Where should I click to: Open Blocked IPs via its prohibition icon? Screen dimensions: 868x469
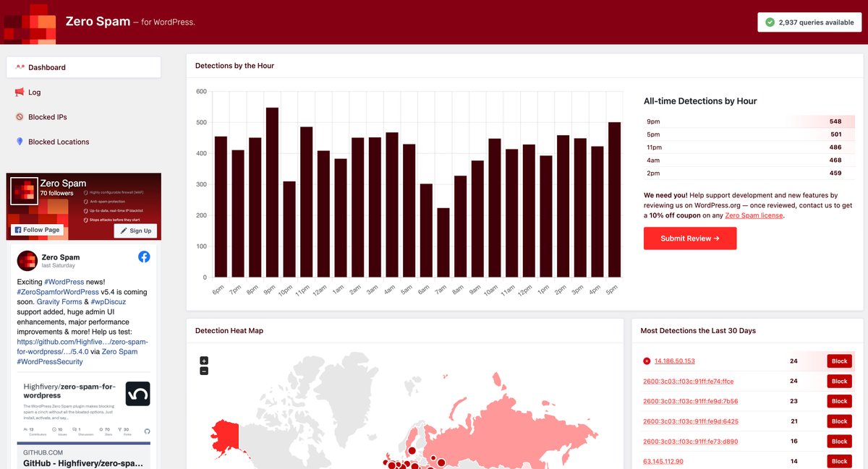[18, 116]
